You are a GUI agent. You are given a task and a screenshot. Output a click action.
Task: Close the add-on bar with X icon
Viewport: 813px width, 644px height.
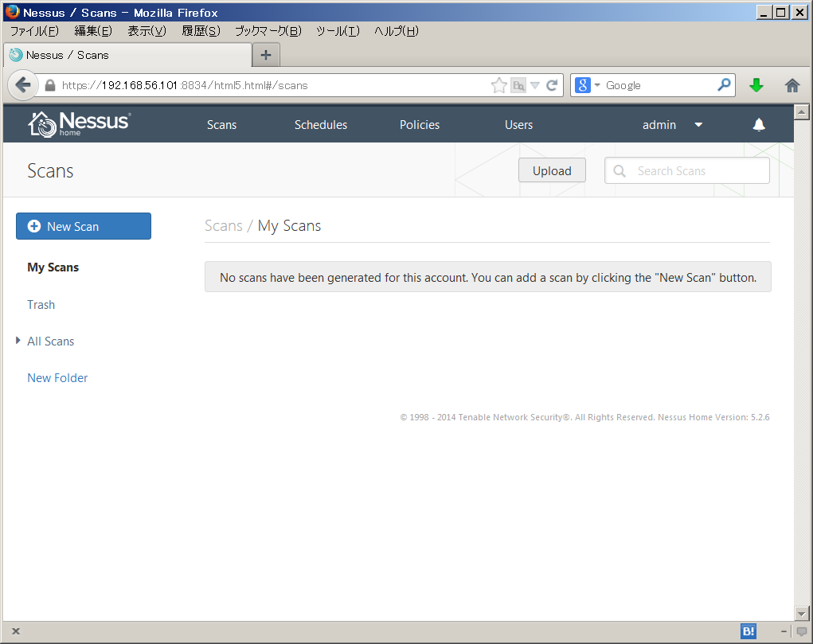click(16, 631)
